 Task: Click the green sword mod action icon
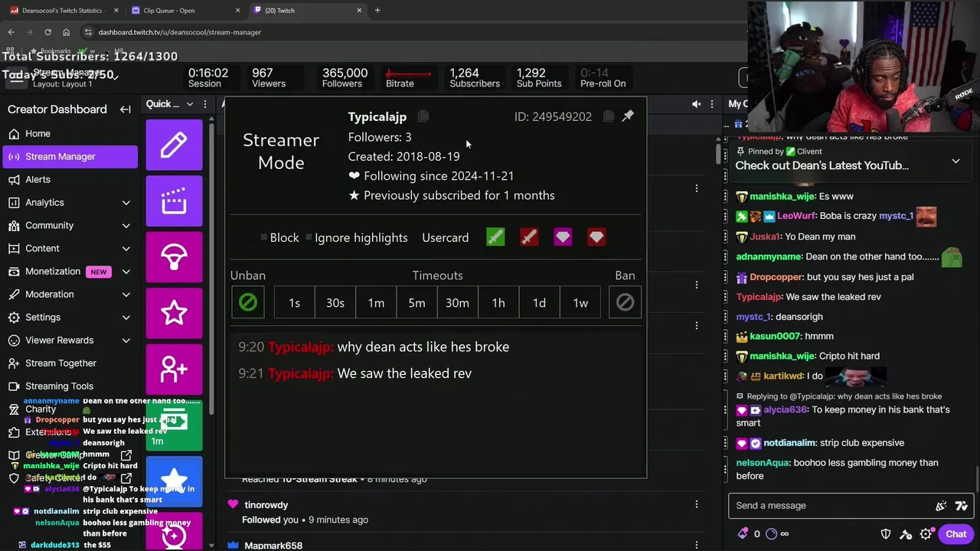pyautogui.click(x=495, y=237)
